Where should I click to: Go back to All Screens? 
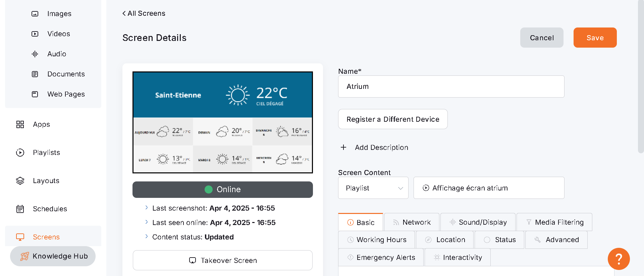(144, 13)
